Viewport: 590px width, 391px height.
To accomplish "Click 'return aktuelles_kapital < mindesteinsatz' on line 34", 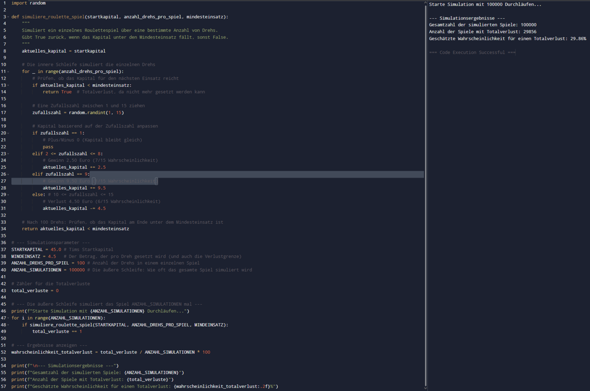I will click(x=75, y=229).
